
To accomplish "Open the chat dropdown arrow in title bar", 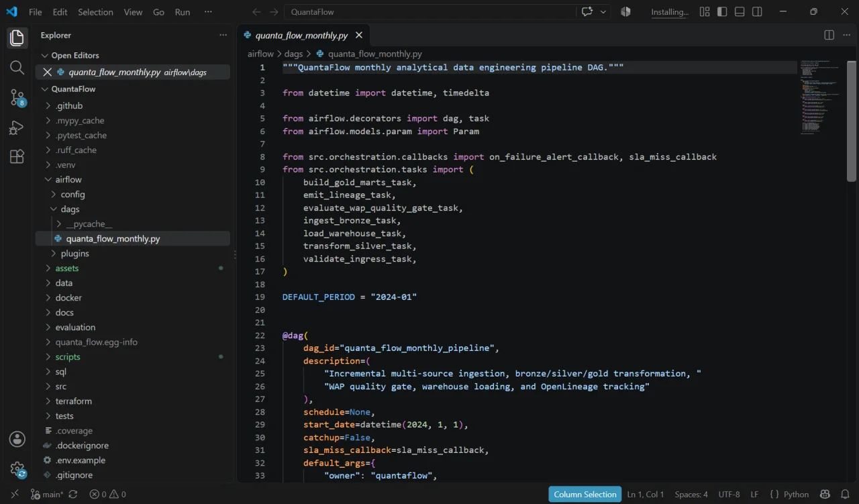I will [x=603, y=12].
